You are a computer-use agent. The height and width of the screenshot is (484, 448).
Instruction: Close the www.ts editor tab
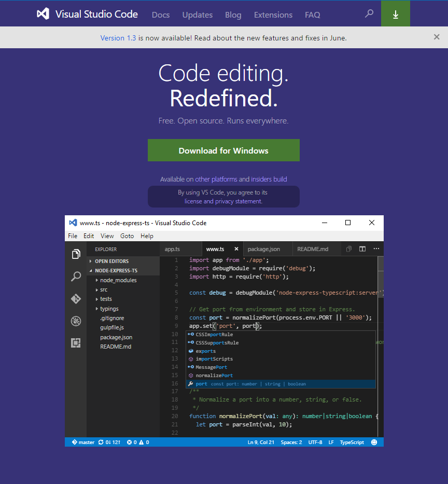(236, 249)
